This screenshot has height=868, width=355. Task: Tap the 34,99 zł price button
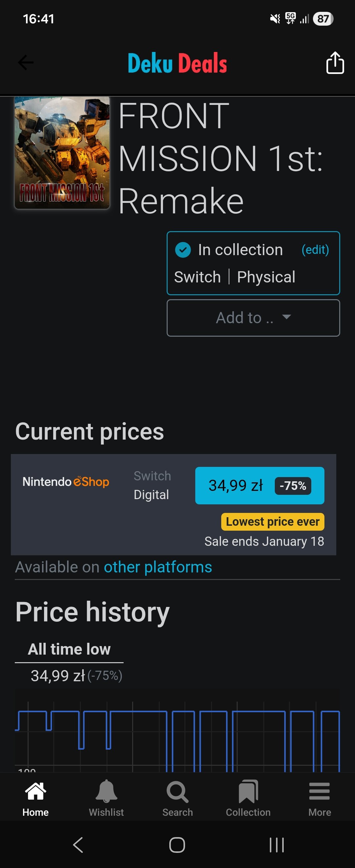click(259, 486)
